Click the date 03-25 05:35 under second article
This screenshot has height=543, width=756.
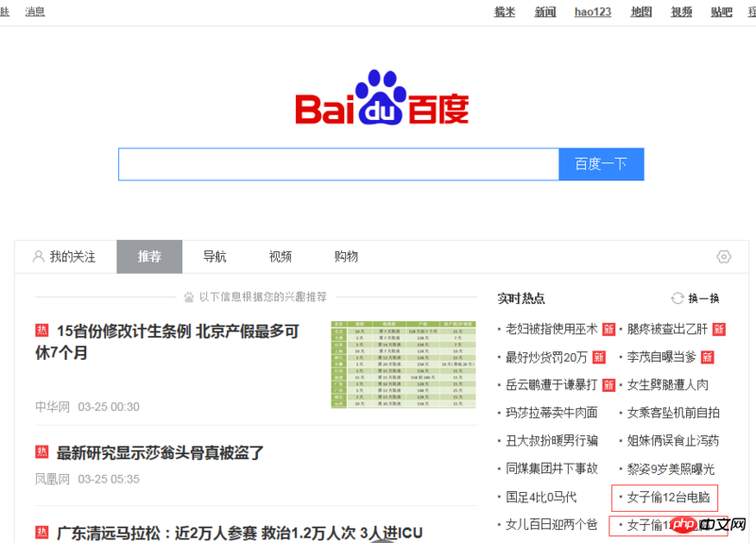109,479
